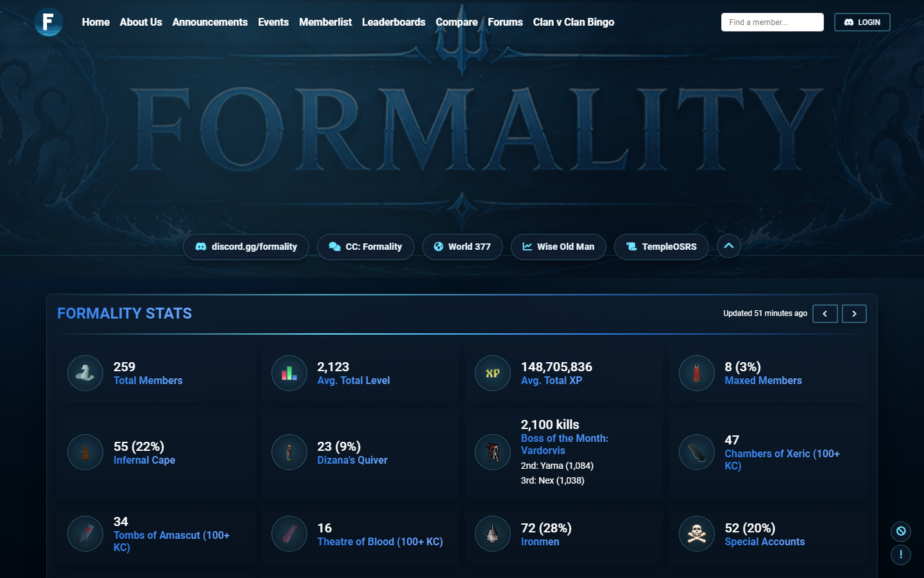Click the CC: Formality button
924x578 pixels.
point(366,247)
